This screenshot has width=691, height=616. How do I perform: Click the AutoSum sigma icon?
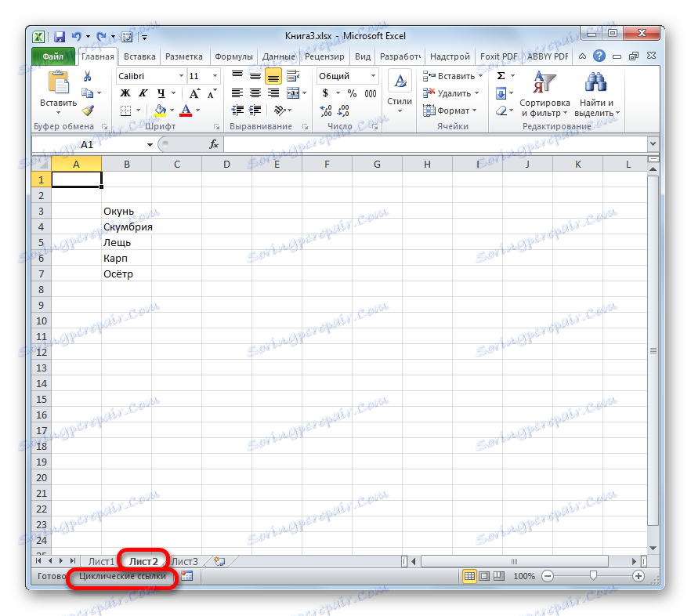tap(501, 76)
